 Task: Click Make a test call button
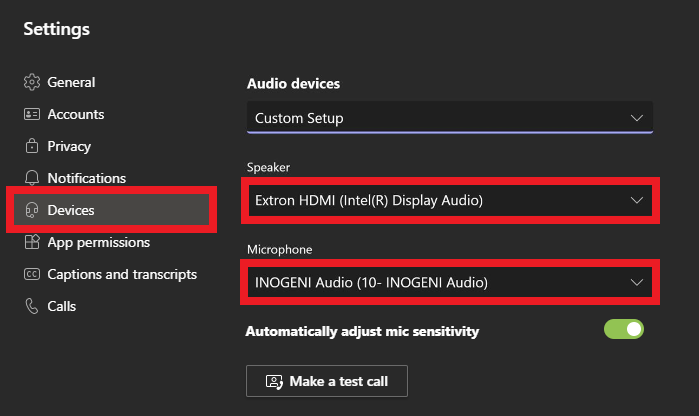point(327,381)
